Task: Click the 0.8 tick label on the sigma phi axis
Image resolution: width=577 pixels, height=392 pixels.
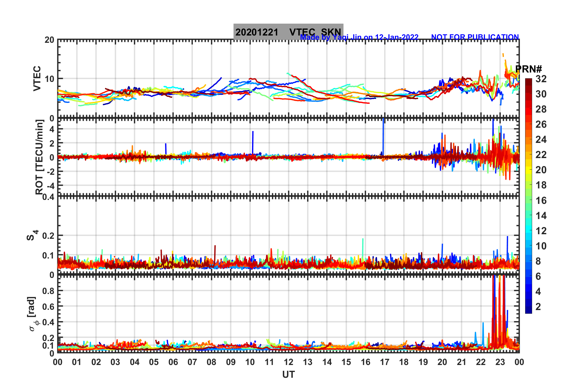Action: click(48, 291)
